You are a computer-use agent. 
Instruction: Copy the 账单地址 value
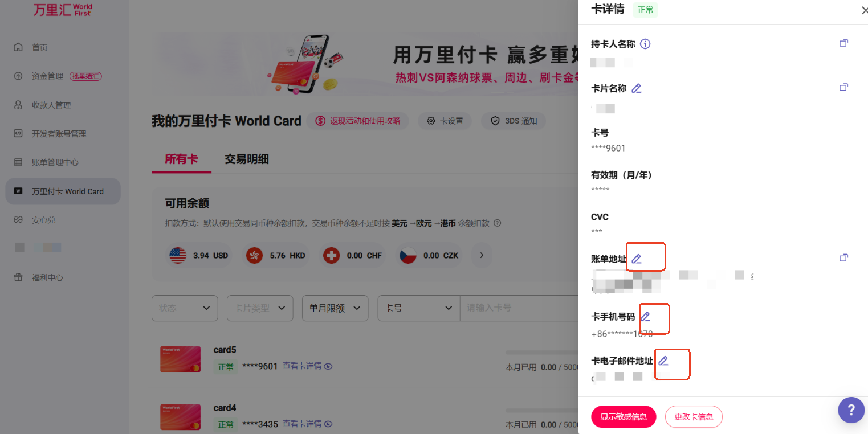click(843, 258)
